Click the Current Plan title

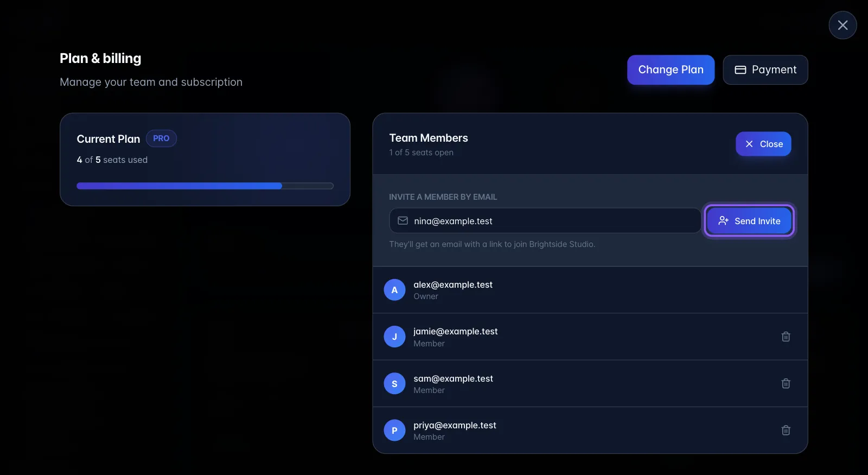(108, 139)
